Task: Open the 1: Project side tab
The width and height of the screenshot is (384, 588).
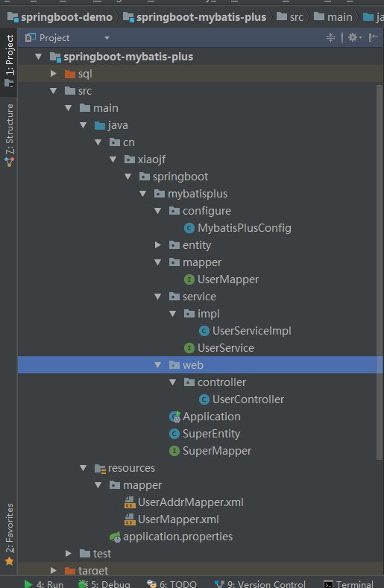Action: tap(9, 62)
